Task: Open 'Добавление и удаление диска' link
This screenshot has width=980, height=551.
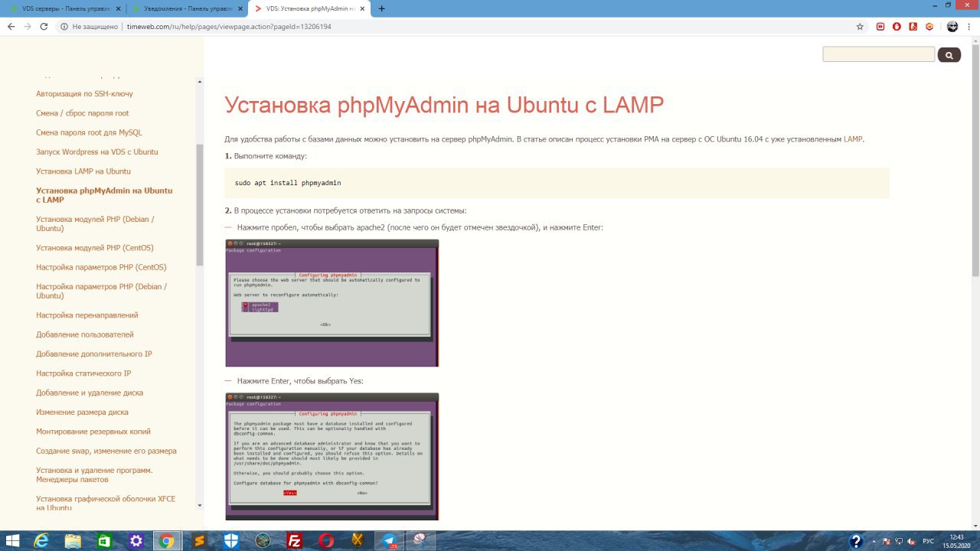Action: (x=90, y=393)
